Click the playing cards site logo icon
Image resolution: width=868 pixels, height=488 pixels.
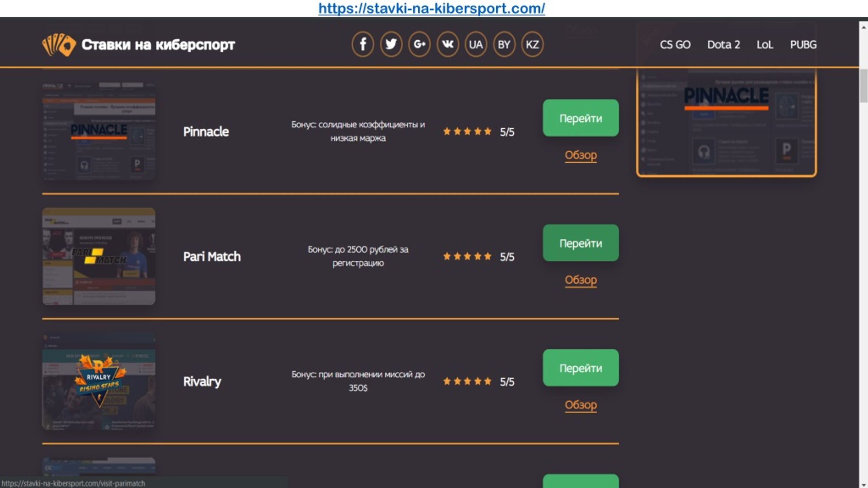click(x=59, y=44)
